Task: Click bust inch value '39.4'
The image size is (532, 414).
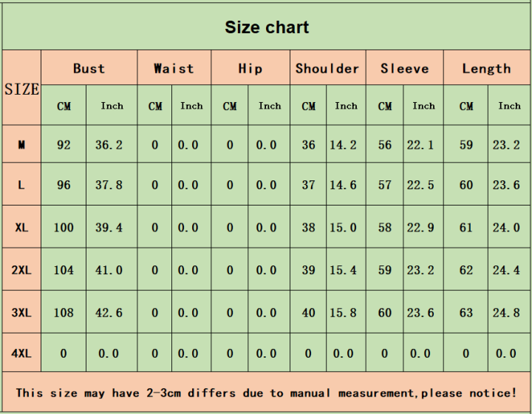Action: pos(109,228)
